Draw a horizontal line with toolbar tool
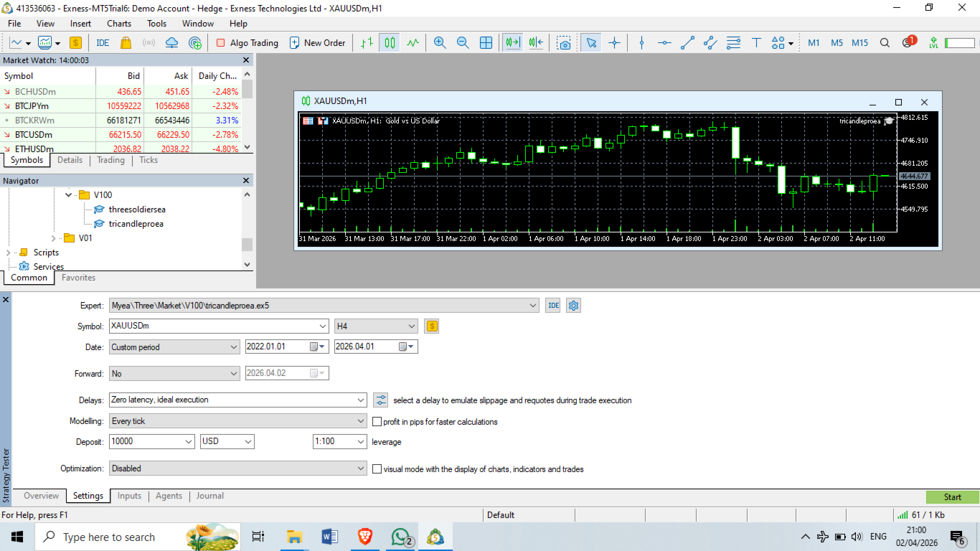Viewport: 980px width, 551px height. (664, 43)
